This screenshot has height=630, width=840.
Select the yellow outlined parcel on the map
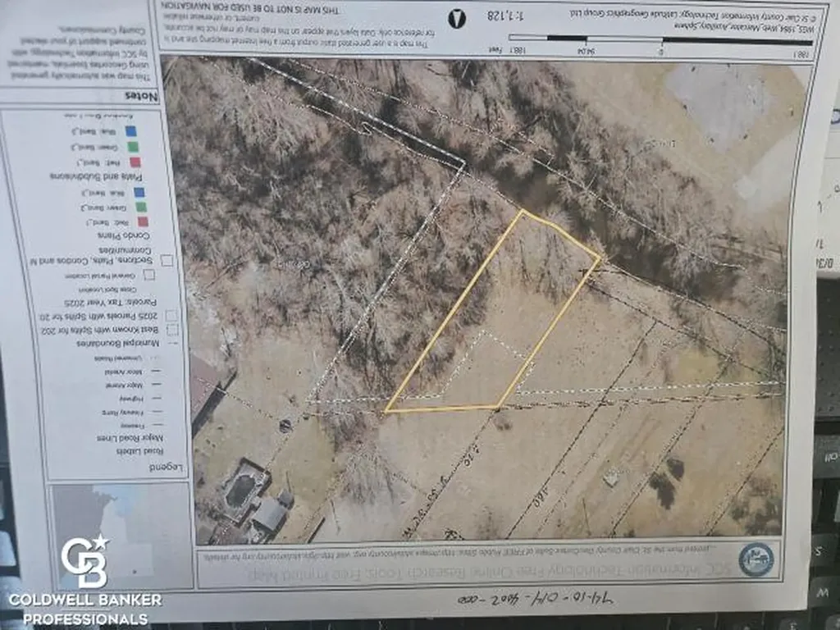point(493,312)
